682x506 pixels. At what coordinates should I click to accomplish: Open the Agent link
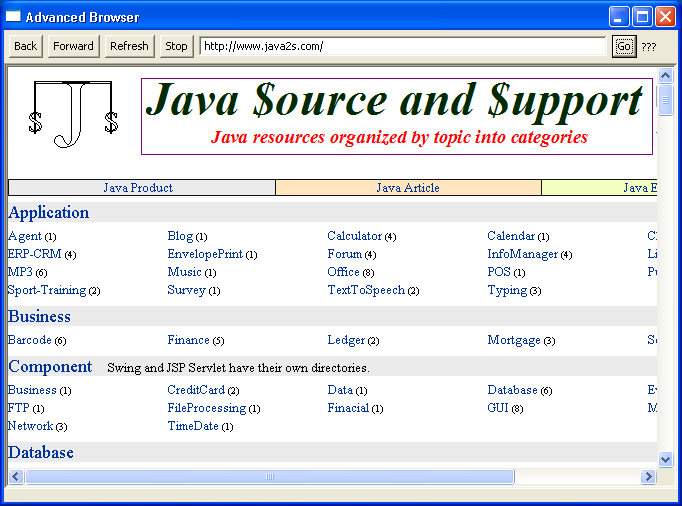25,236
